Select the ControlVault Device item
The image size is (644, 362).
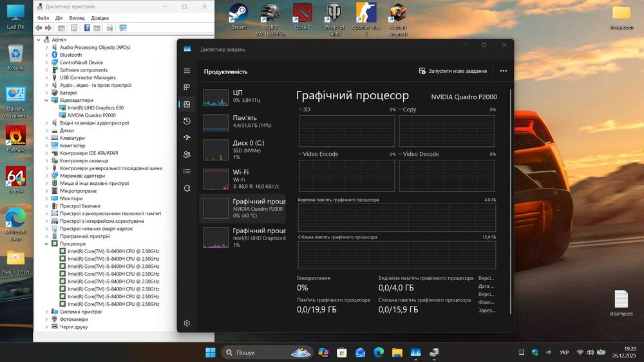click(81, 62)
